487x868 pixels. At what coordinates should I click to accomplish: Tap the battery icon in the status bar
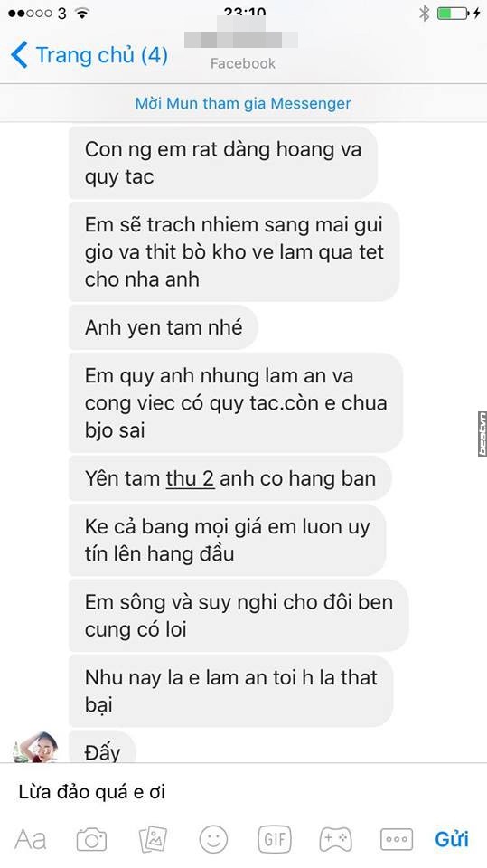coord(452,13)
